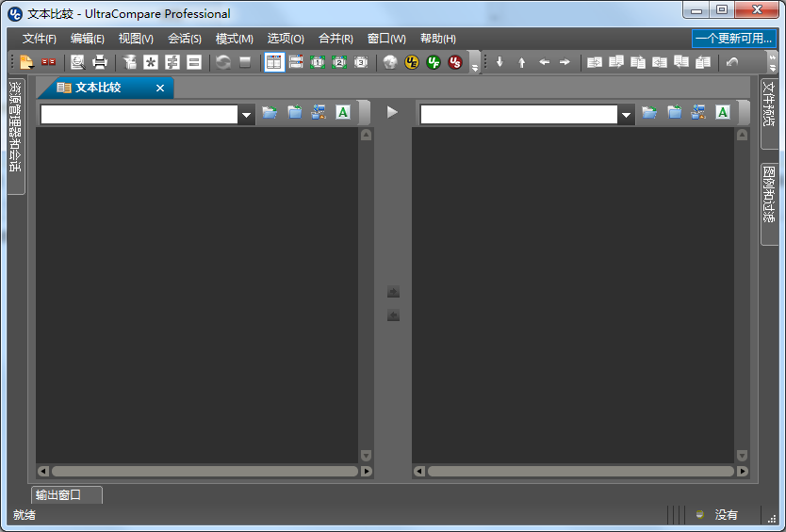Expand the right file path dropdown

coord(627,115)
